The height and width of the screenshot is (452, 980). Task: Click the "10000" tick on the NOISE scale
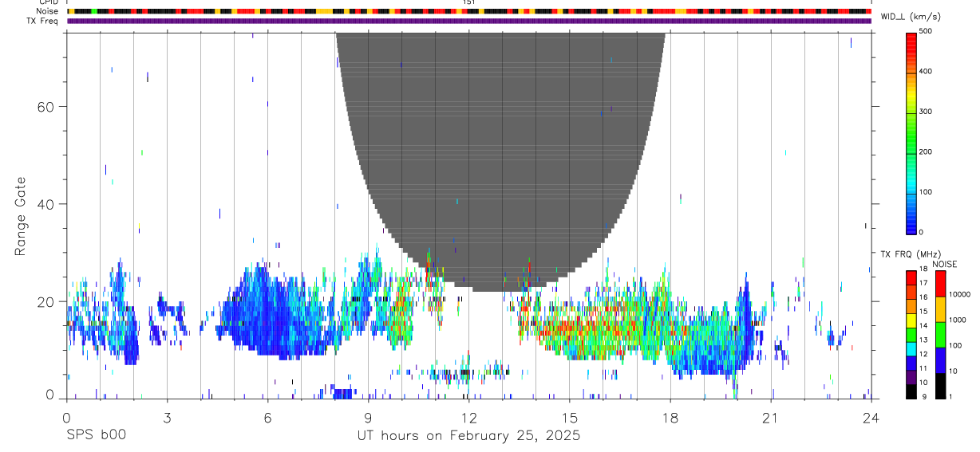click(961, 294)
